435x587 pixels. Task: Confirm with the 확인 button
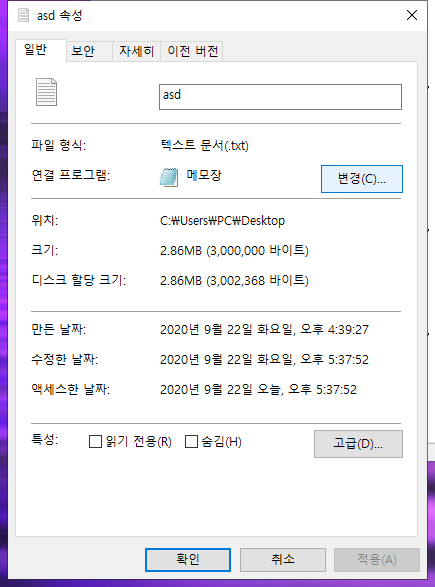point(188,560)
